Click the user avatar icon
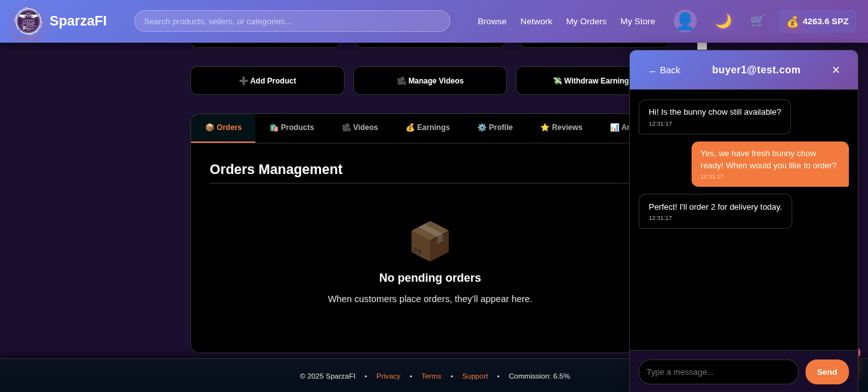This screenshot has width=868, height=392. click(x=685, y=20)
